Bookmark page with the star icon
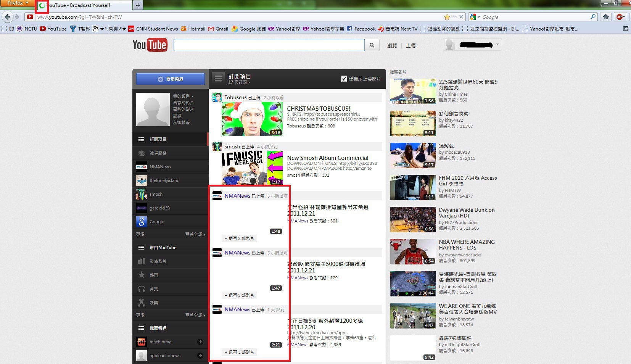 [447, 17]
